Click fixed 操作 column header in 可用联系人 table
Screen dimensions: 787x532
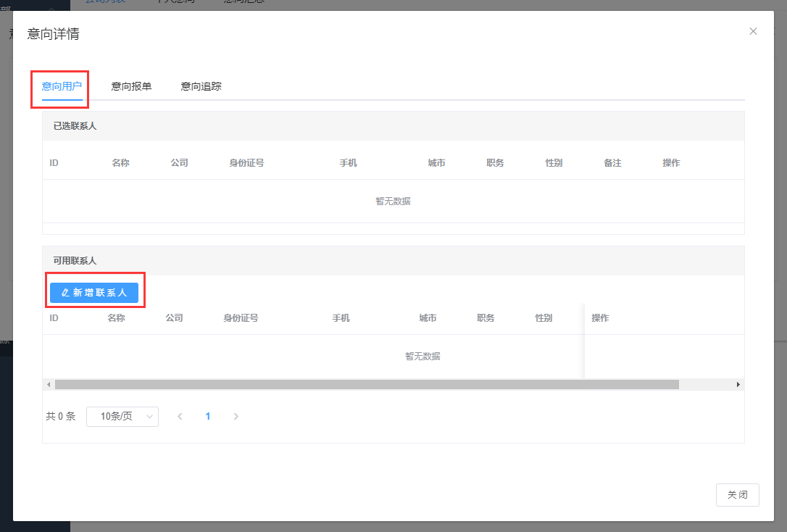[600, 318]
